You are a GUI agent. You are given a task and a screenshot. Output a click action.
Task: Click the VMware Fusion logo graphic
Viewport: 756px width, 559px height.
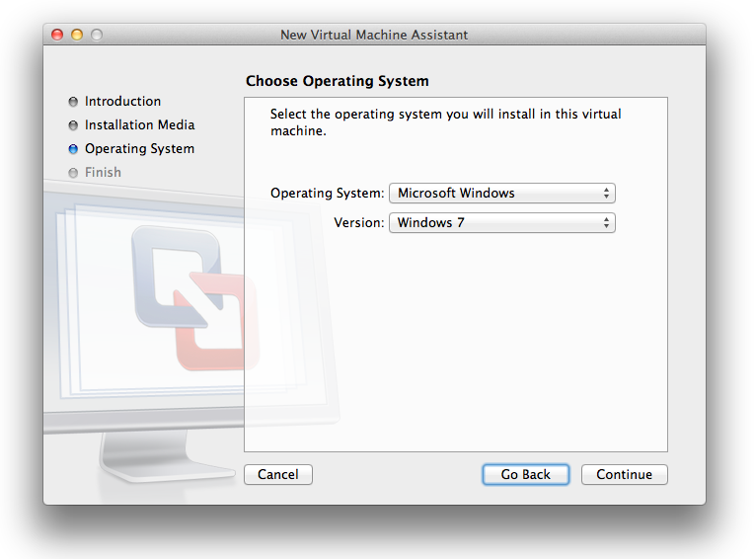coord(195,298)
